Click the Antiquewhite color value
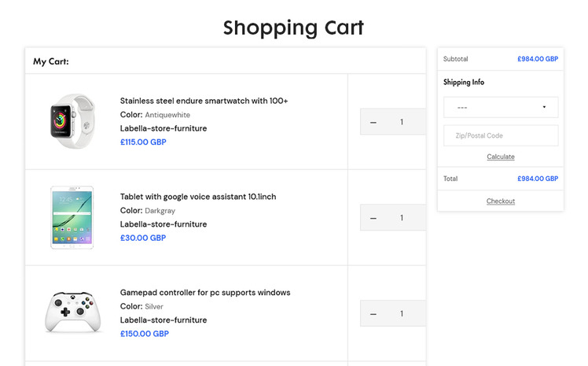588x366 pixels. pyautogui.click(x=167, y=115)
